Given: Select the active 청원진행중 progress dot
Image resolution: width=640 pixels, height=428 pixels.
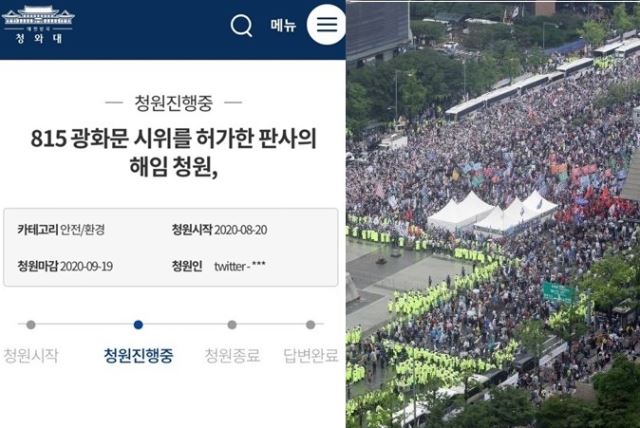Looking at the screenshot, I should pos(138,325).
